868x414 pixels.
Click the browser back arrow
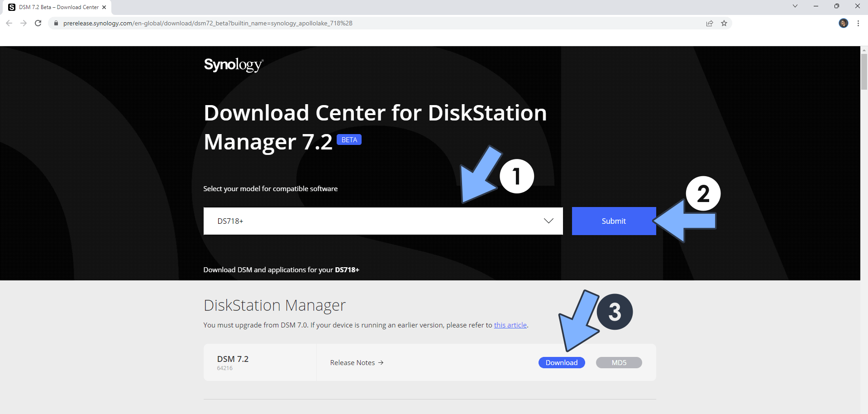[x=9, y=23]
